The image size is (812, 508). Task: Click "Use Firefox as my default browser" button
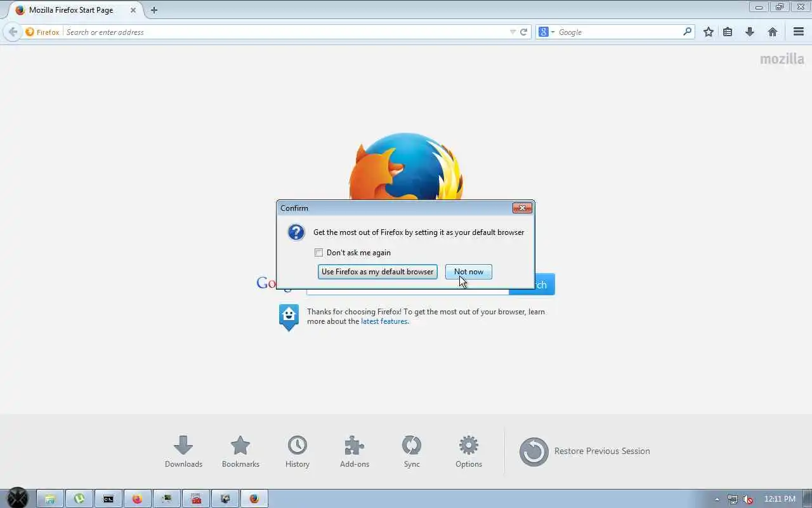[x=377, y=272]
